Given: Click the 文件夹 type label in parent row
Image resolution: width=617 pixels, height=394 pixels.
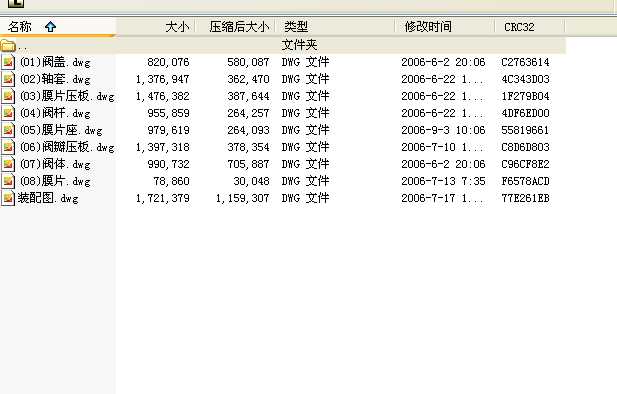Looking at the screenshot, I should 299,45.
